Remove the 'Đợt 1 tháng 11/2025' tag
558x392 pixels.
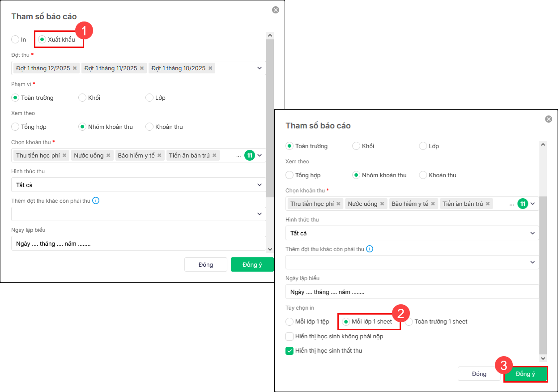coord(142,68)
